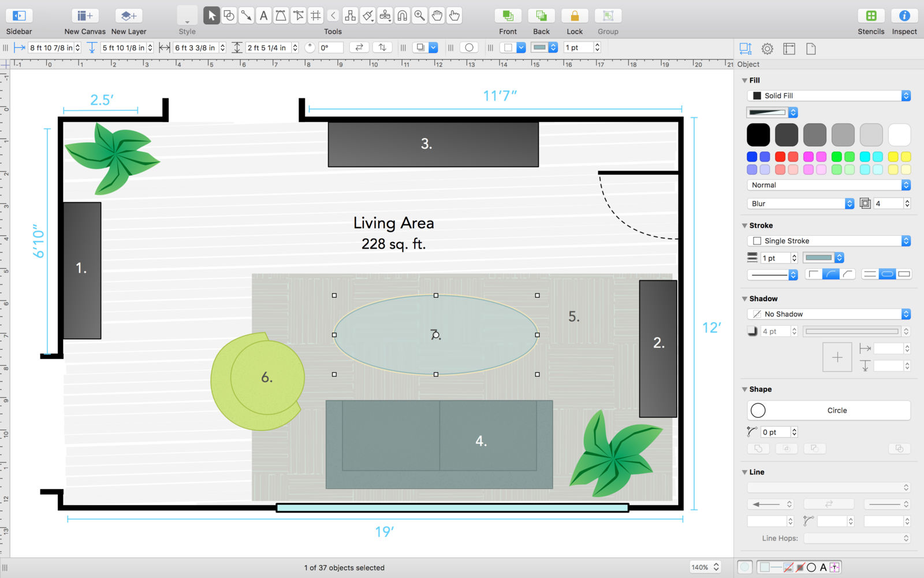Switch to Object inspector tab
The height and width of the screenshot is (578, 924).
click(x=746, y=49)
